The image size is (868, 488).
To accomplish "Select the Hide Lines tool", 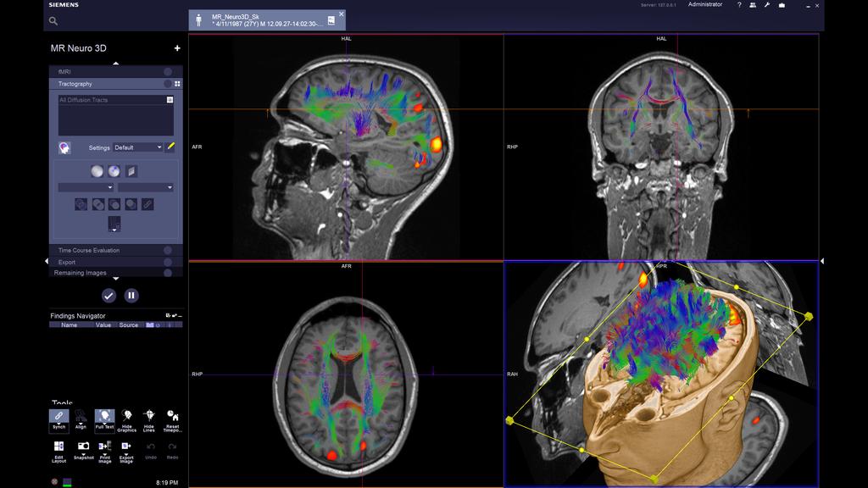I will (x=149, y=417).
